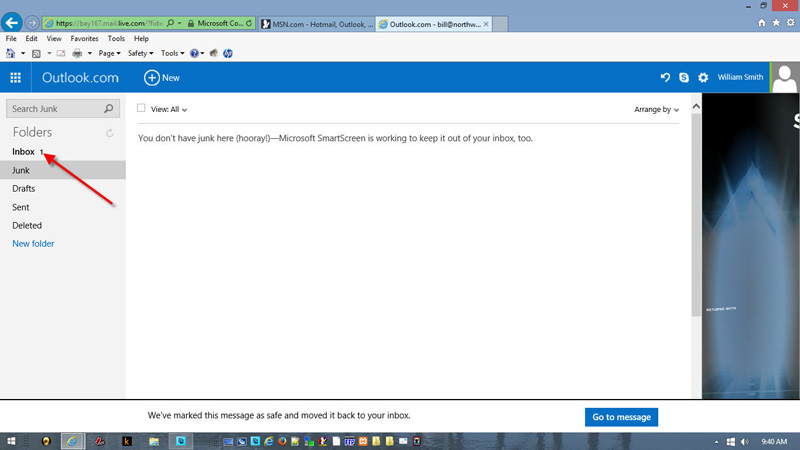Image resolution: width=800 pixels, height=450 pixels.
Task: Click the Read mail toolbar icon
Action: click(x=61, y=53)
